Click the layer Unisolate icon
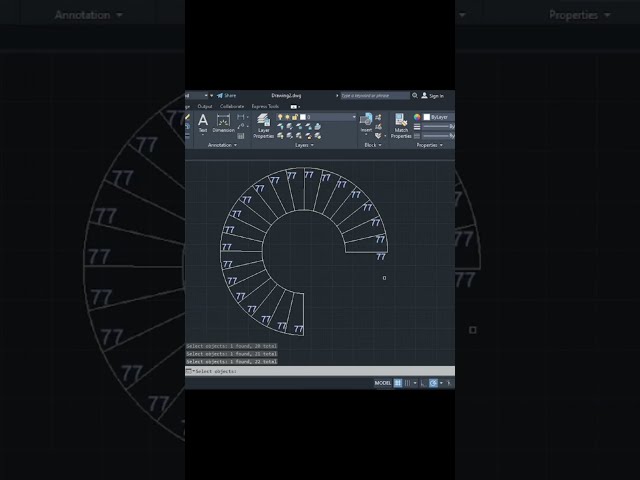This screenshot has height=480, width=640. [289, 136]
